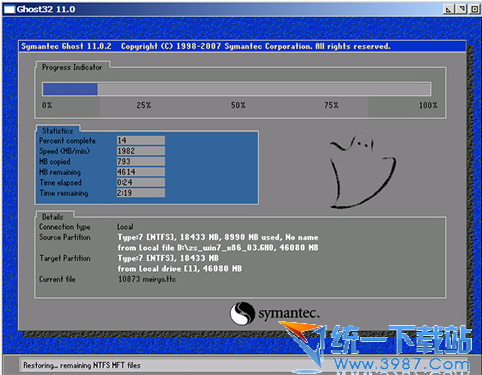Click the Time elapsed value field

(x=141, y=182)
